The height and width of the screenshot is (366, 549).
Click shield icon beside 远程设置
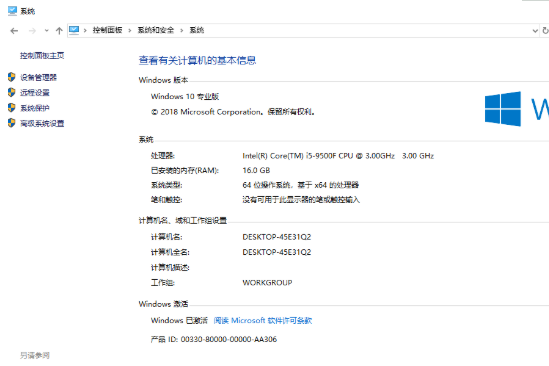click(x=12, y=92)
